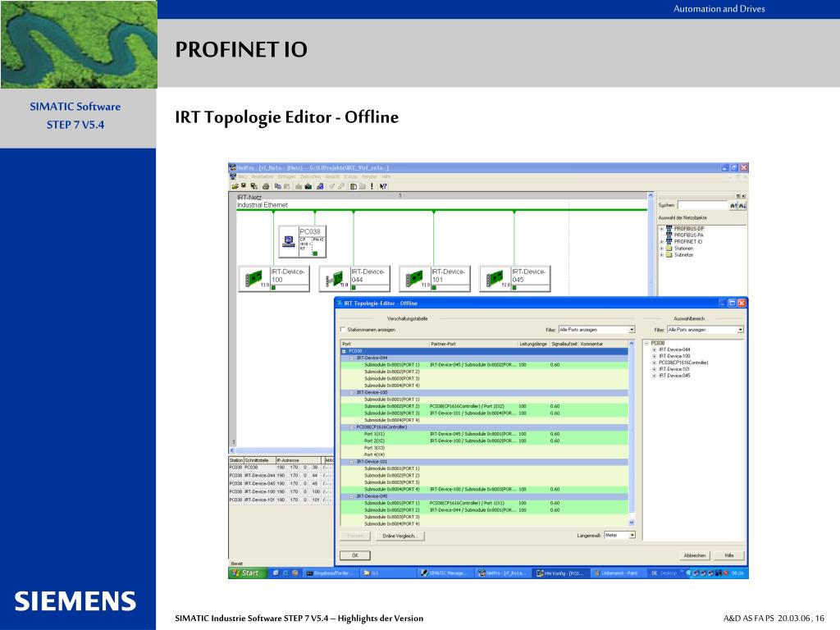Select the IRT-Device-045 card icon

495,278
